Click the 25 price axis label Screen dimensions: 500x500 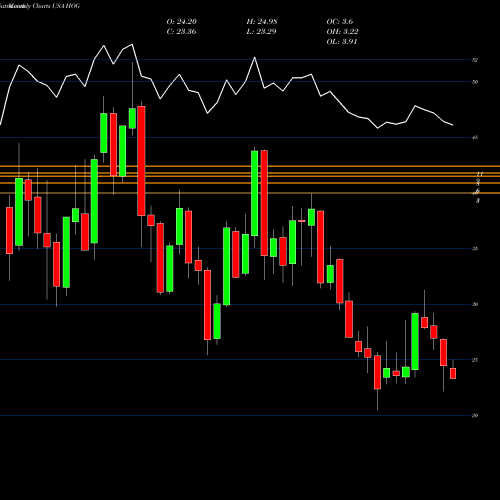click(475, 360)
